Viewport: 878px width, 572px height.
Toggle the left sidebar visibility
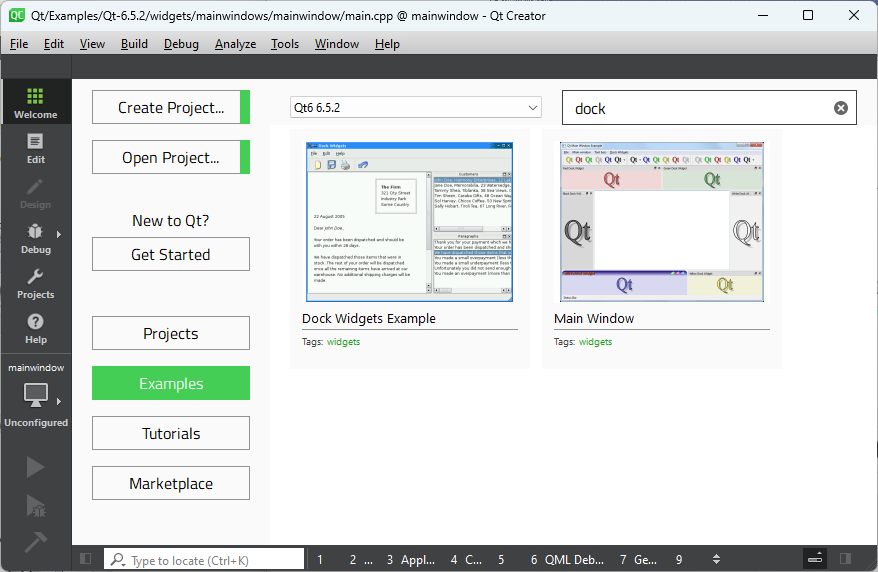coord(86,559)
